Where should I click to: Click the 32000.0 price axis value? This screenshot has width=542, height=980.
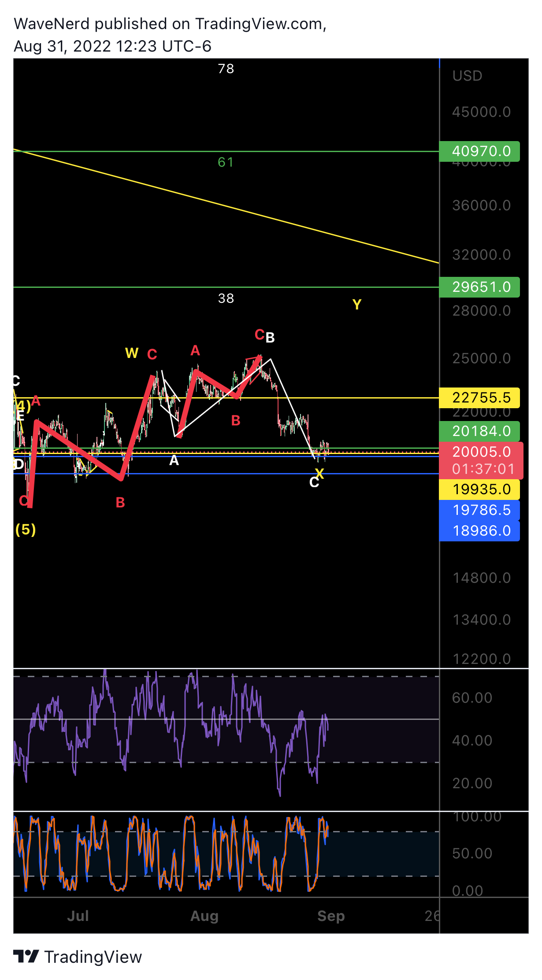pos(481,255)
